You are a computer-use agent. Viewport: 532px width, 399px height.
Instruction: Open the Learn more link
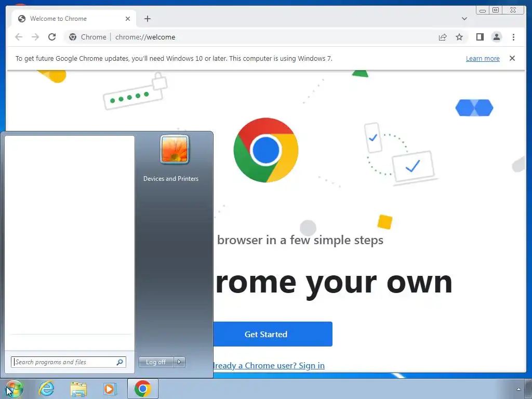(x=483, y=58)
